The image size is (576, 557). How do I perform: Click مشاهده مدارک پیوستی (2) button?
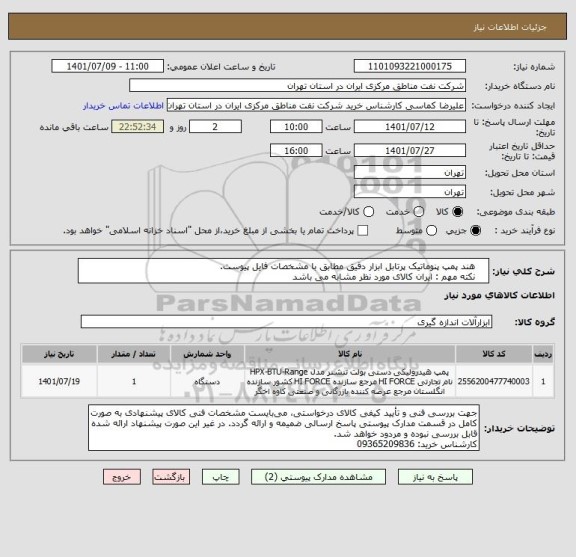(x=318, y=477)
